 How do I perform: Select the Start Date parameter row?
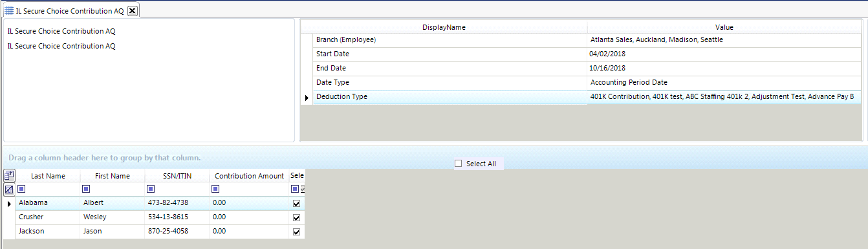pos(587,54)
